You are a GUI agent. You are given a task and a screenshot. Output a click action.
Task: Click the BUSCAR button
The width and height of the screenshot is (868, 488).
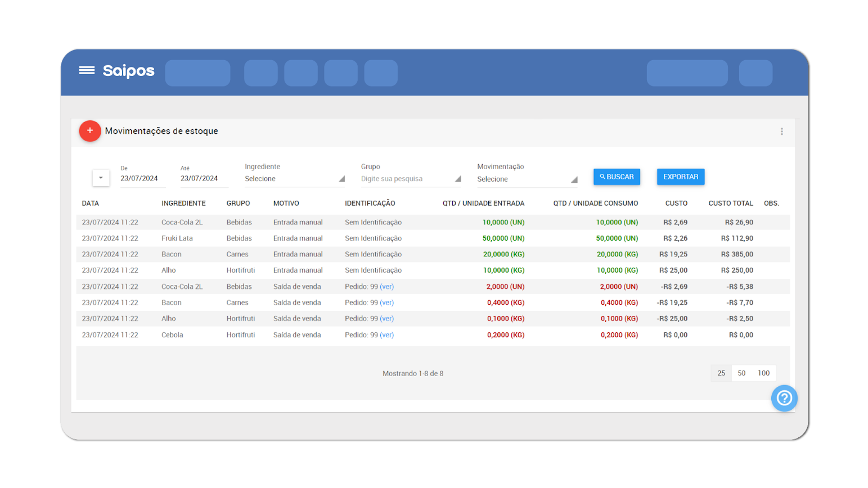(617, 177)
